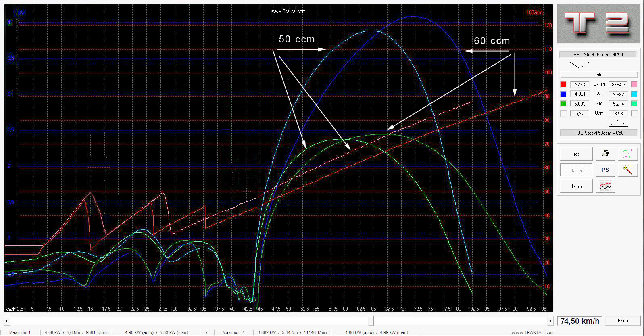The height and width of the screenshot is (336, 644).
Task: Click the 4,66 kW (auto) / 4,99 kW (man) status
Action: [x=377, y=333]
